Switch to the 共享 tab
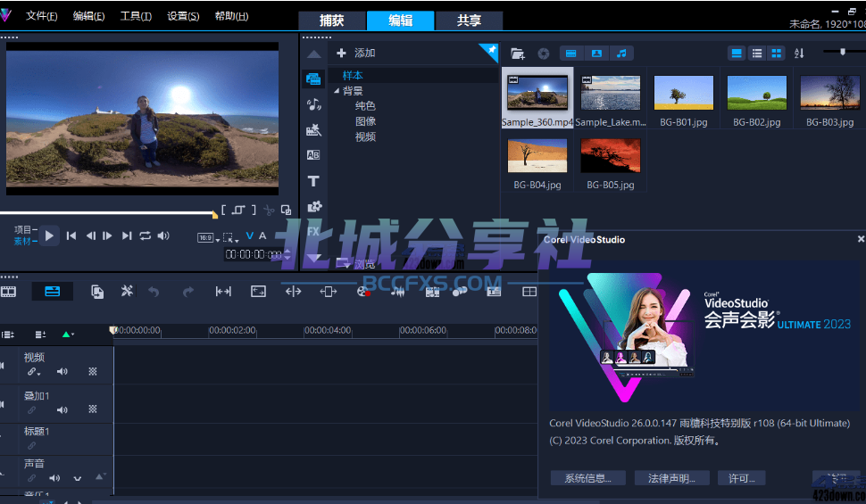Image resolution: width=866 pixels, height=504 pixels. [x=469, y=21]
